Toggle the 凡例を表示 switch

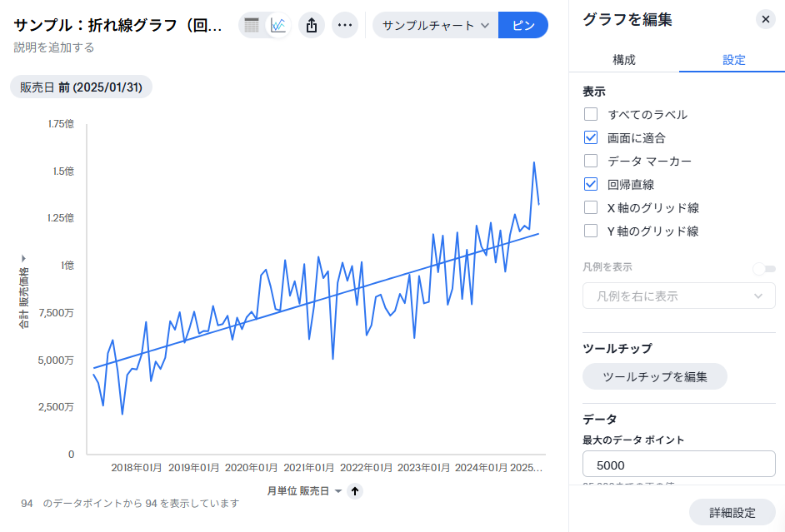tap(763, 268)
